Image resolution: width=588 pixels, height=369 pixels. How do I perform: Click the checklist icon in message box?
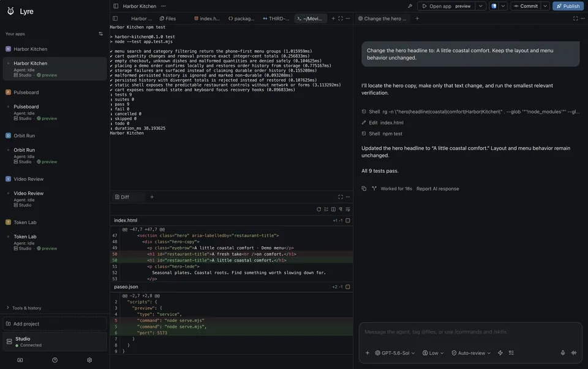(x=511, y=353)
